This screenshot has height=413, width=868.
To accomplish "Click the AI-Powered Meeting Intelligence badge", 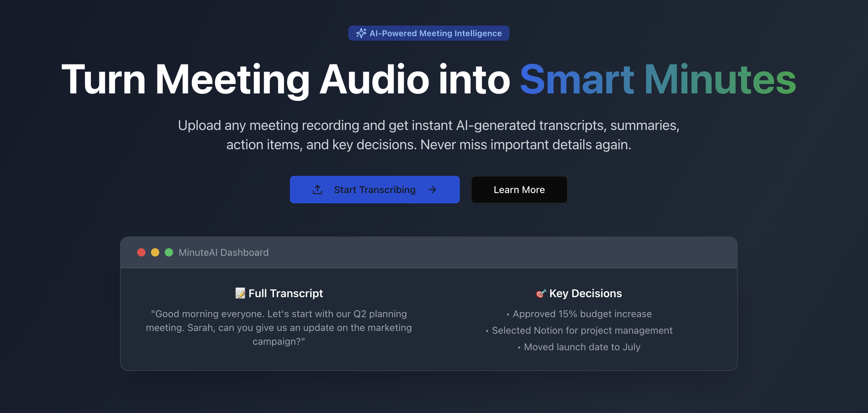I will [435, 33].
